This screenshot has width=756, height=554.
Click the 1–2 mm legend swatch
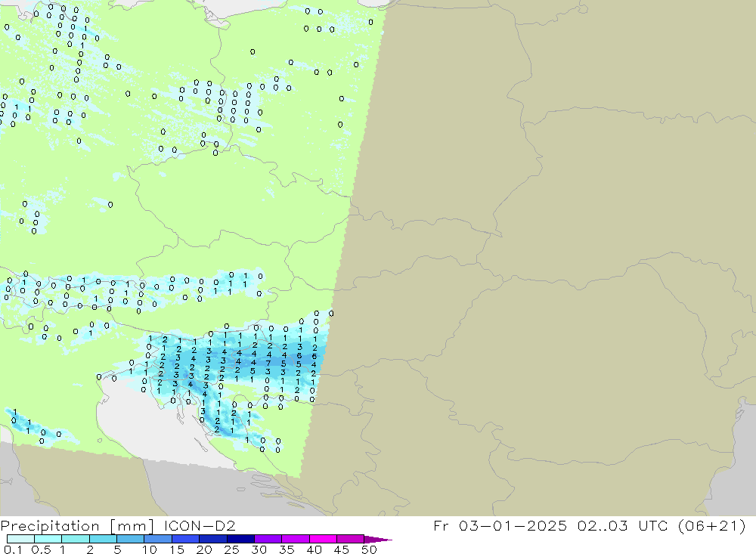tap(75, 539)
